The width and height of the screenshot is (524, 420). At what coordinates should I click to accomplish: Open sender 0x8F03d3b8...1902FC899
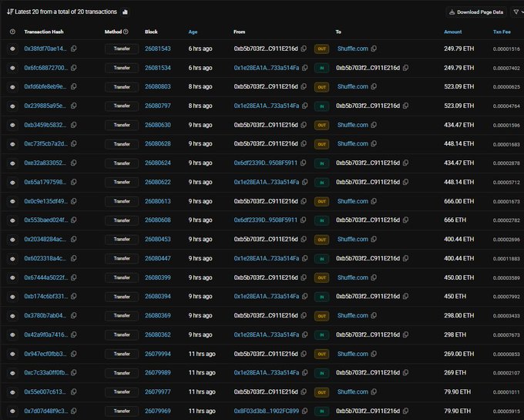[x=267, y=411]
